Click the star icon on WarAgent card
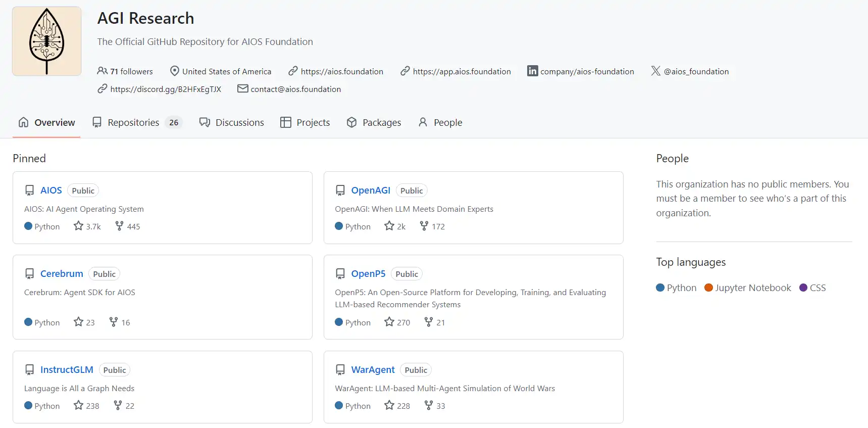Screen dimensions: 868x428 tap(389, 405)
